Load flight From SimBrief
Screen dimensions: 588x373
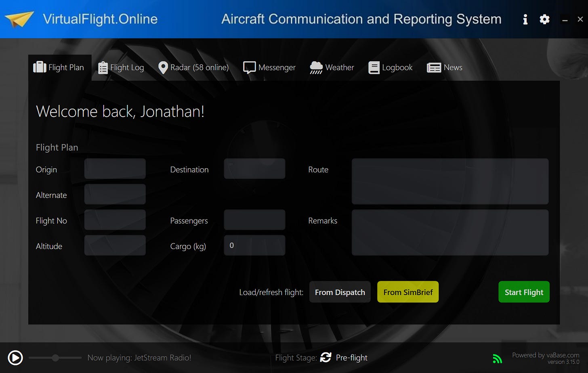[x=408, y=292]
